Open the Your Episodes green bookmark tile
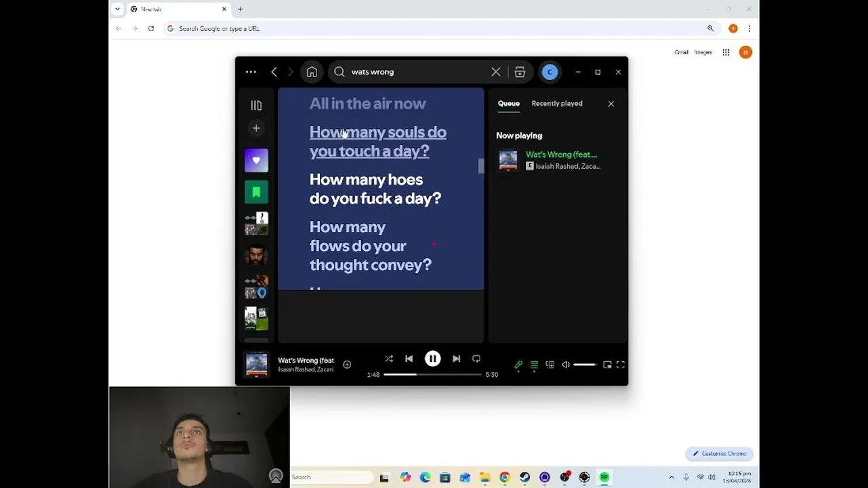This screenshot has width=868, height=488. pos(256,192)
